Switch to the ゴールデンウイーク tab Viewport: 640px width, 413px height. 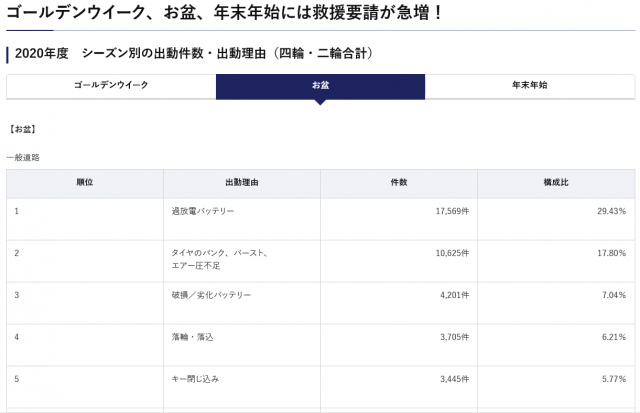111,86
